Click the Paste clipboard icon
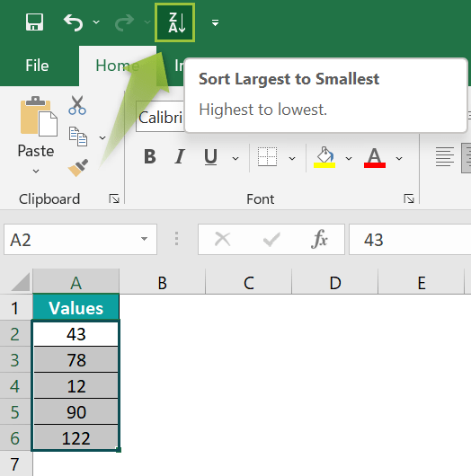This screenshot has height=476, width=471. tap(39, 116)
